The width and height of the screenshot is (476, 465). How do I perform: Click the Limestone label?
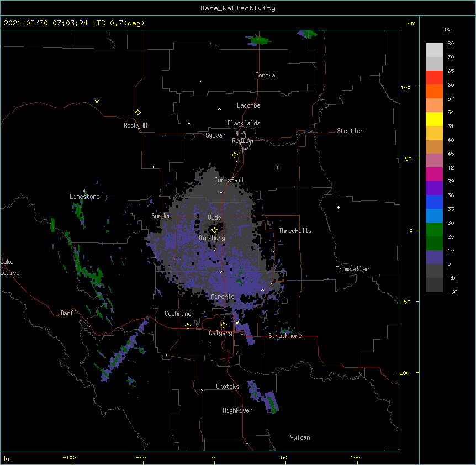click(x=84, y=197)
